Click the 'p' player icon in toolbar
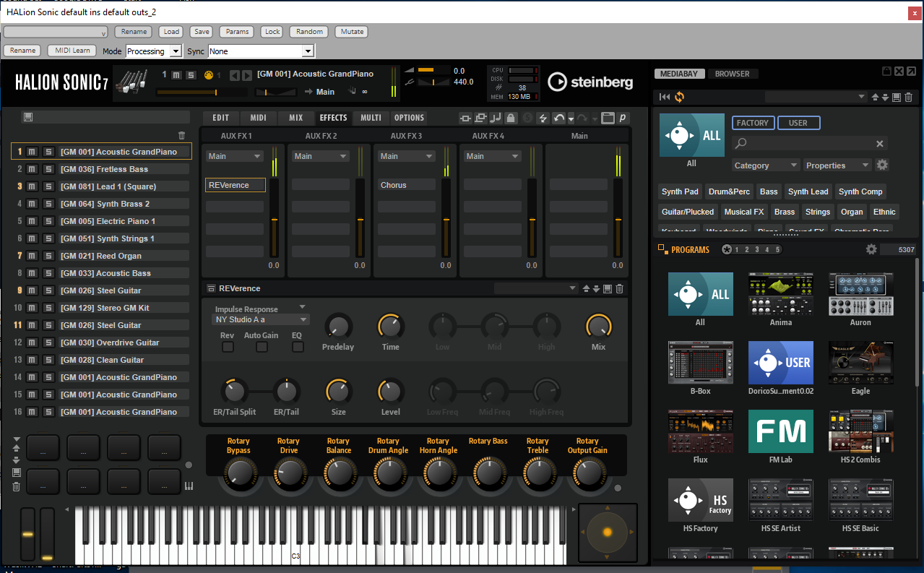 tap(622, 118)
